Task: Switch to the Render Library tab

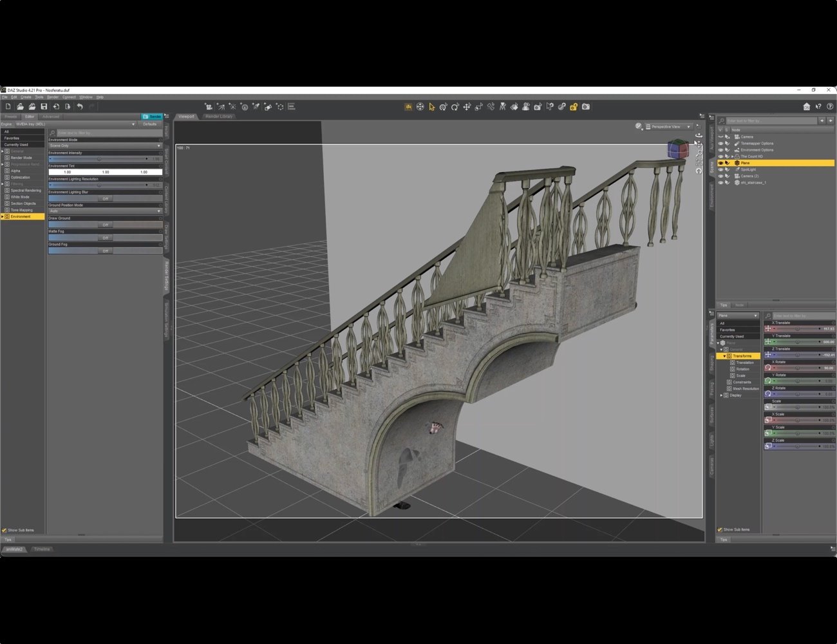Action: [219, 117]
